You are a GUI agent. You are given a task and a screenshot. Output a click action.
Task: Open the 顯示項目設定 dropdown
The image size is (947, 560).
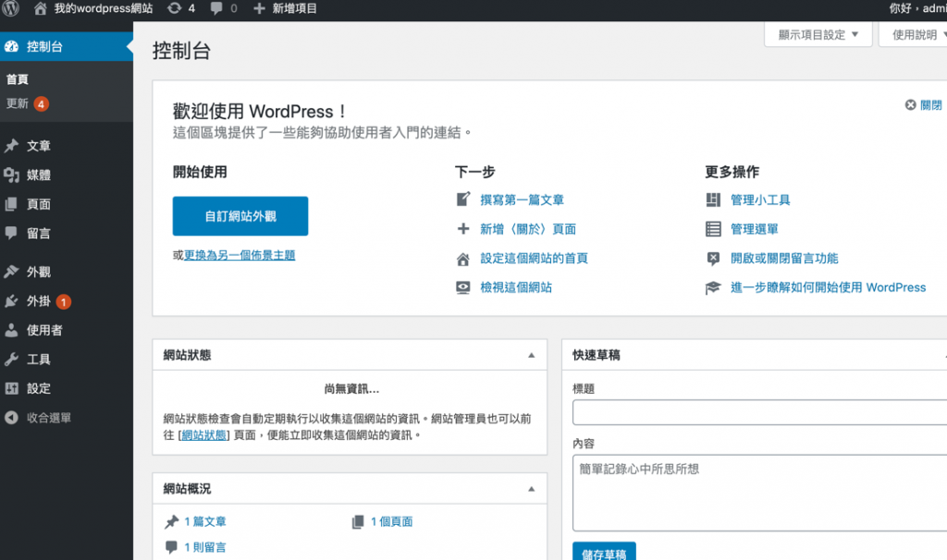[818, 34]
